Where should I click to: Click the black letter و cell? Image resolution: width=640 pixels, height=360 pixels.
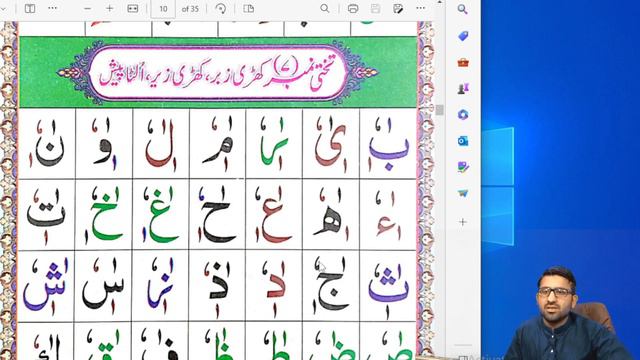(x=104, y=144)
